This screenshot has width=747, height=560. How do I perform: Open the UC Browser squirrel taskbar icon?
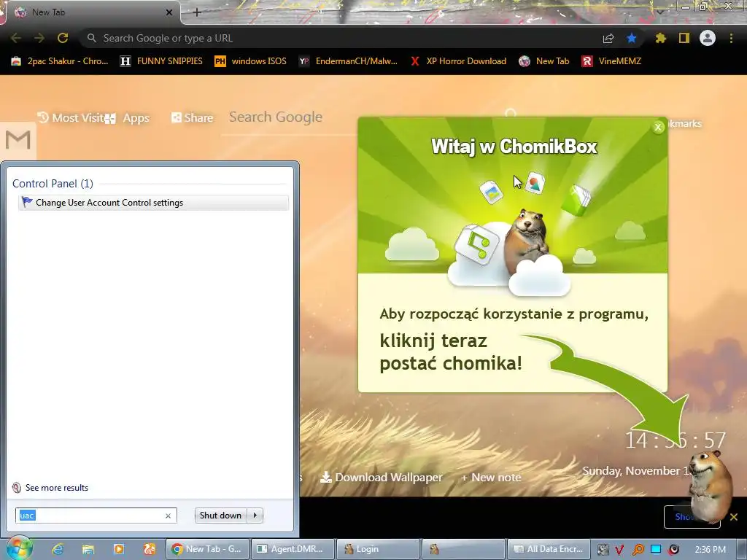coord(149,549)
